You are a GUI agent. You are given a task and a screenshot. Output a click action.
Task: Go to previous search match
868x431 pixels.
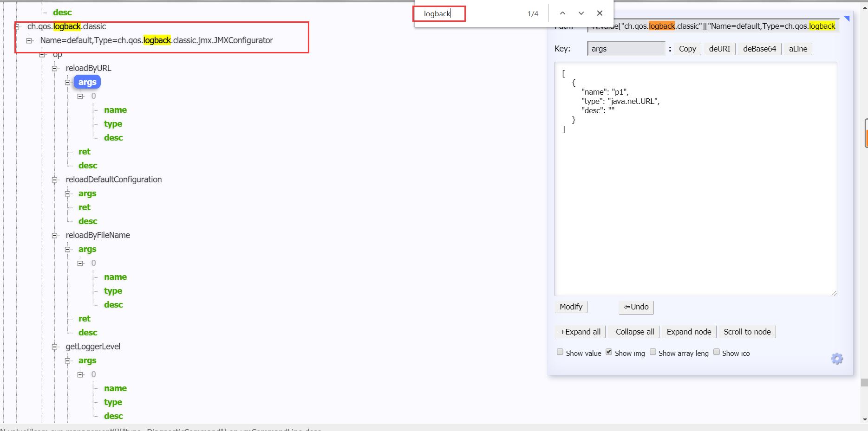coord(562,13)
